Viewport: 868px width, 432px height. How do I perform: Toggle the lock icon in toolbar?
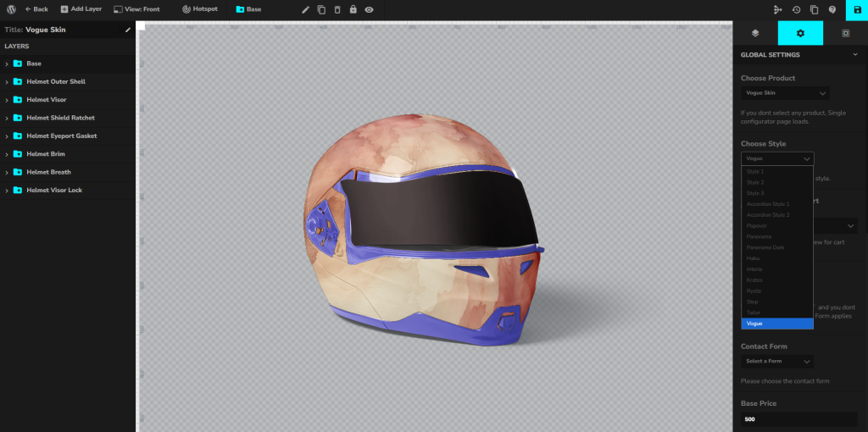point(353,9)
